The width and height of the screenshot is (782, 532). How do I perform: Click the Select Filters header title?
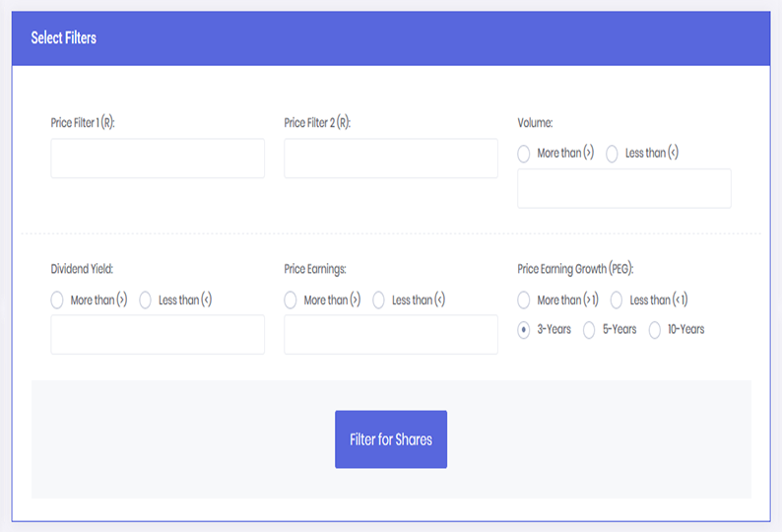pyautogui.click(x=63, y=38)
